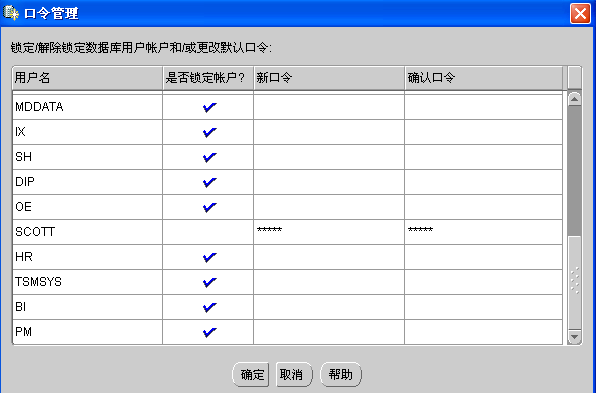Click the 新口令 column header

(329, 78)
